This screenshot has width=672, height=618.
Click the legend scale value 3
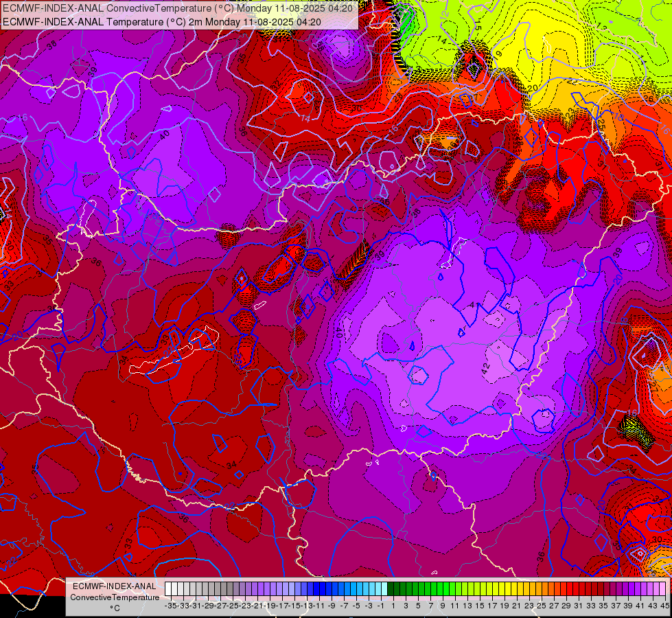pos(406,606)
